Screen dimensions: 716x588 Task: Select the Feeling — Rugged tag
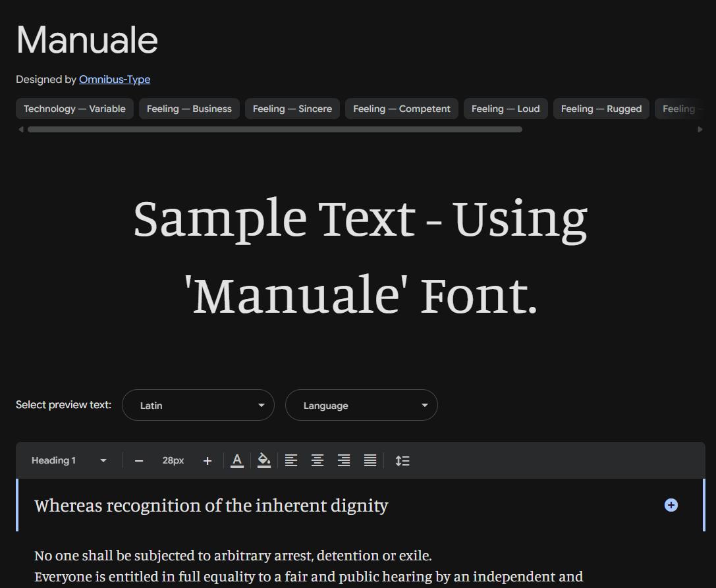point(601,109)
